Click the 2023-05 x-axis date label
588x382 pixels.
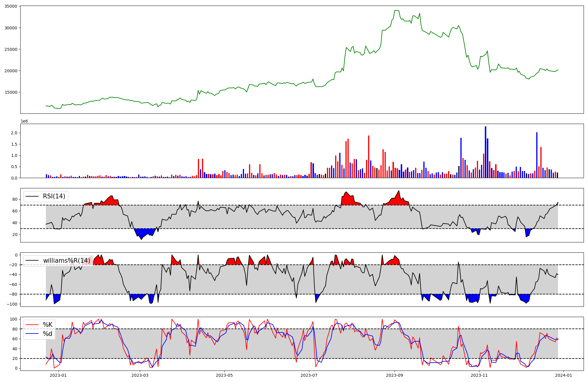[x=225, y=375]
